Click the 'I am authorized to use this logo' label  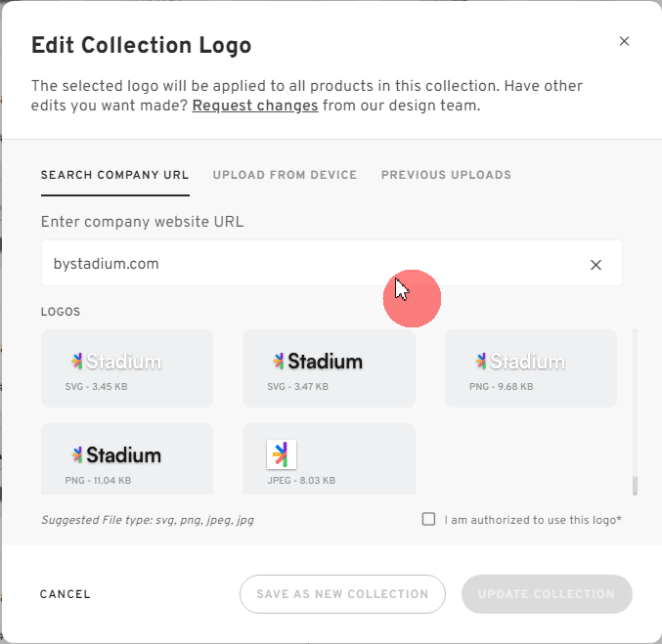[533, 520]
